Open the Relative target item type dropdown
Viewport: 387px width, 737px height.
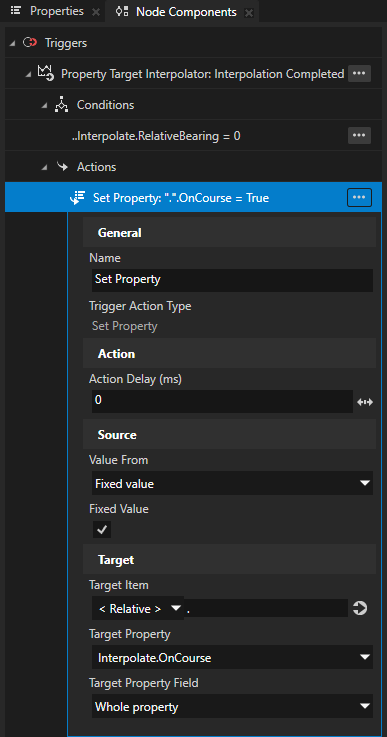pos(137,609)
